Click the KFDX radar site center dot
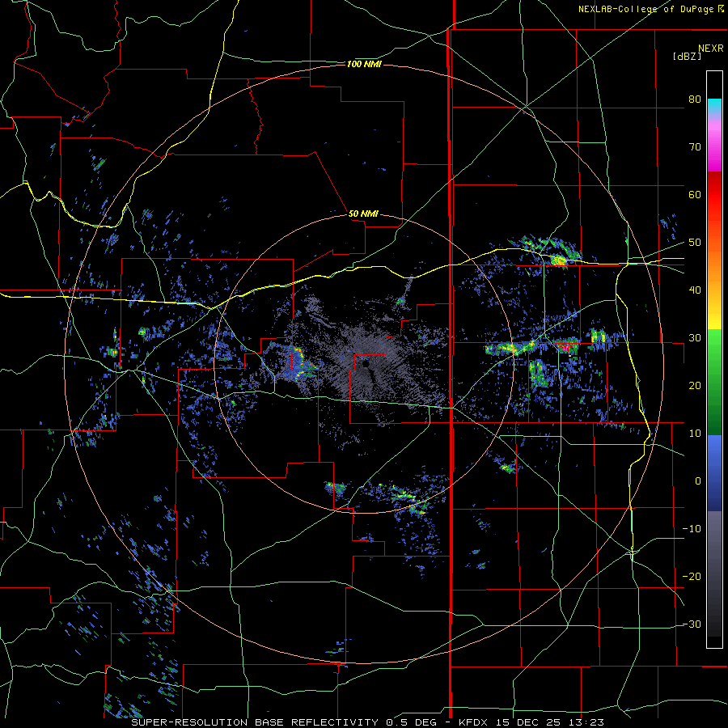This screenshot has height=728, width=728. [x=366, y=365]
